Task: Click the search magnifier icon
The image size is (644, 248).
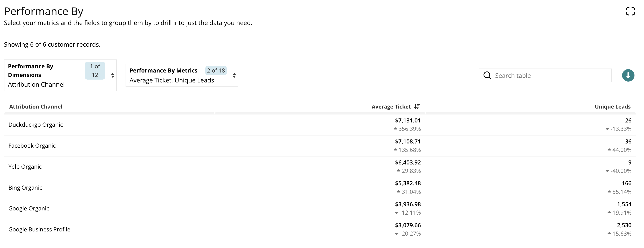Action: (487, 75)
